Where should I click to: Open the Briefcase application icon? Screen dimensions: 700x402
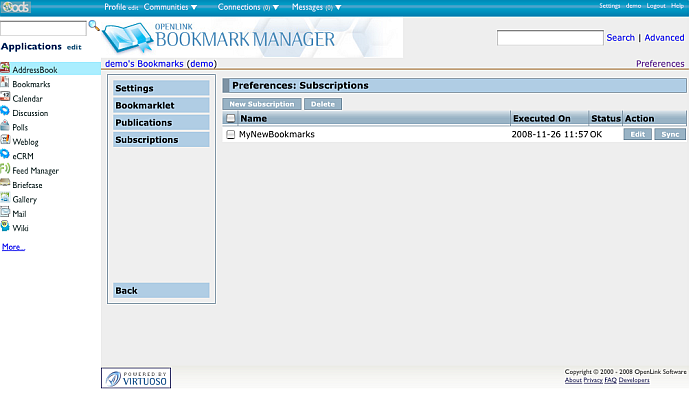5,184
